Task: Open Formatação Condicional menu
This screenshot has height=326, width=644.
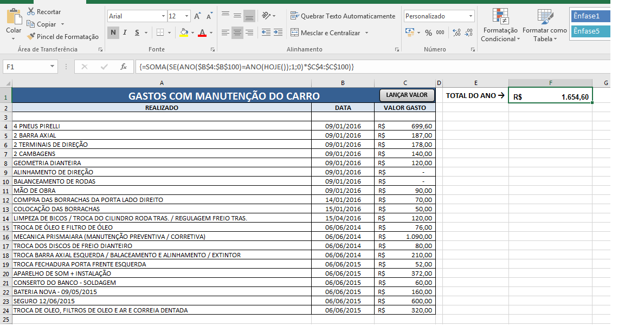Action: pos(500,25)
